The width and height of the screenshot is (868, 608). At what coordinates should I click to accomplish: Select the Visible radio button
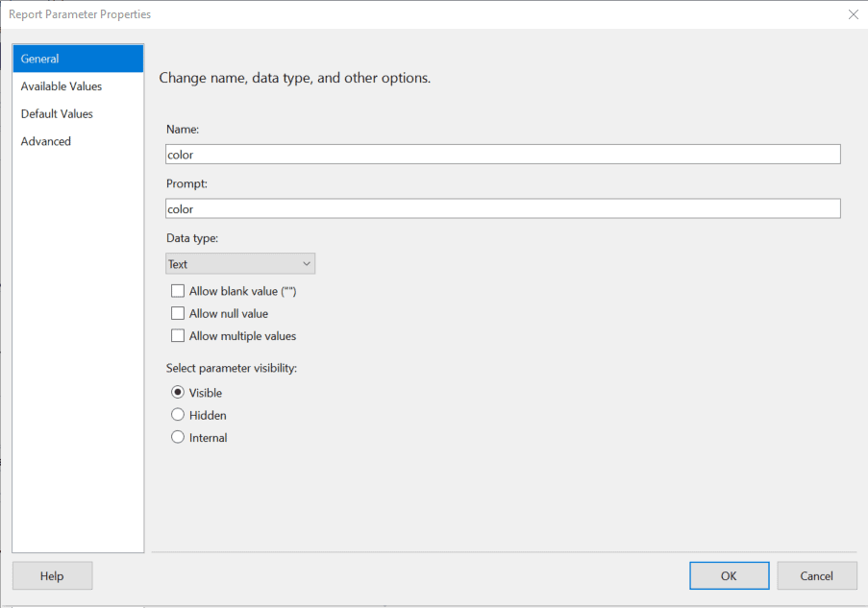pos(178,392)
